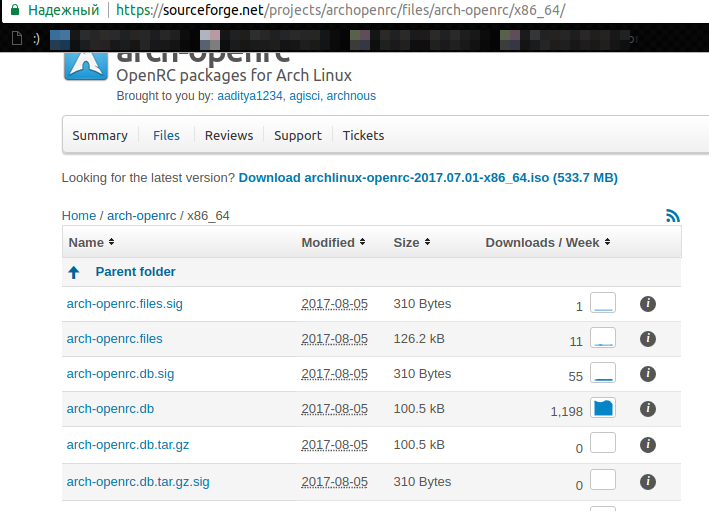
Task: Download arch-openrc.db file
Action: click(110, 409)
